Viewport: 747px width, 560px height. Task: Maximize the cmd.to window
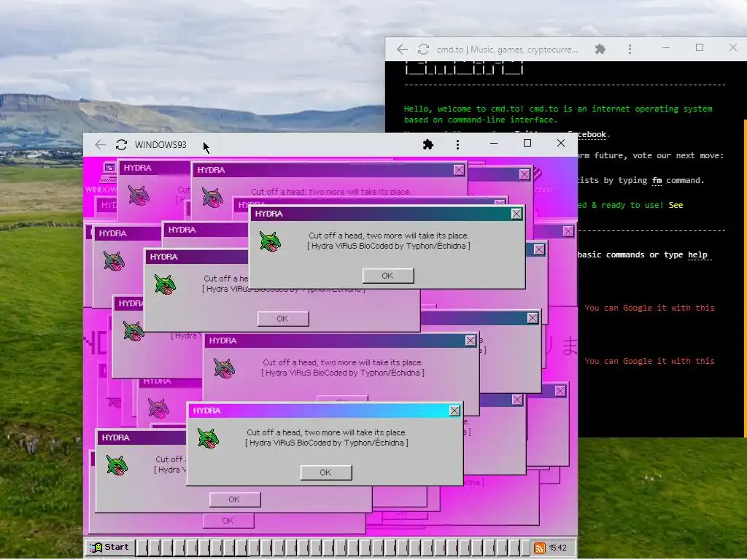pos(700,47)
